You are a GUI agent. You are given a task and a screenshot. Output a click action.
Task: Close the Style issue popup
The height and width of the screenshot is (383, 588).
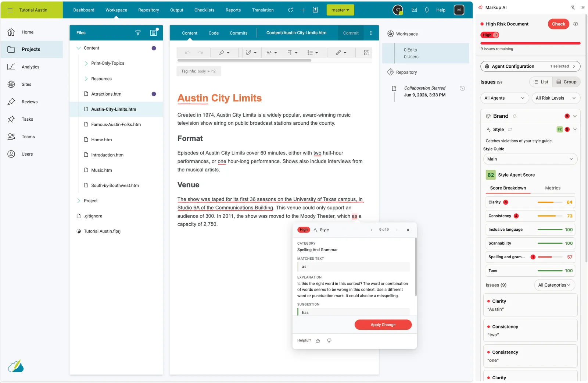click(408, 230)
